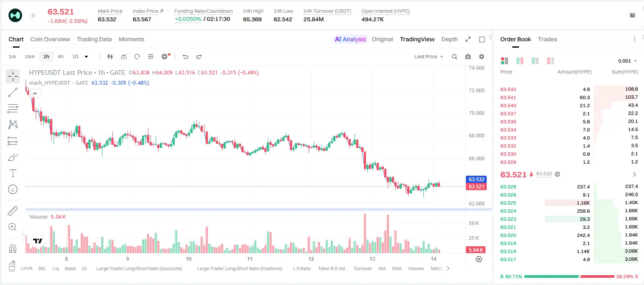Open chart settings gear icon
The image size is (644, 285).
click(482, 57)
